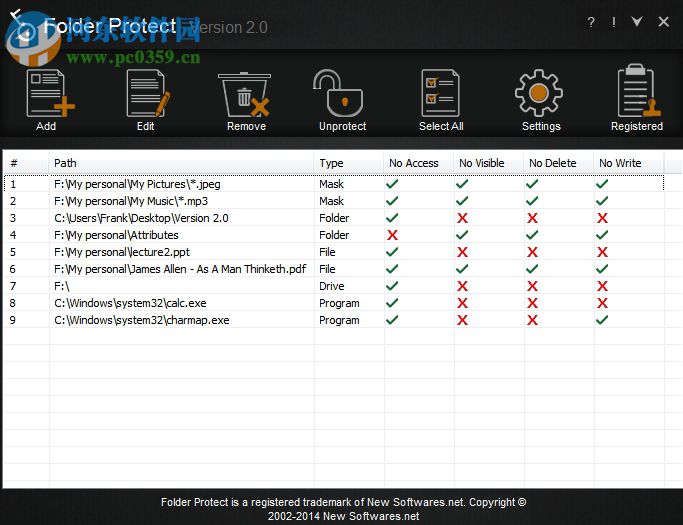683x525 pixels.
Task: Select row F:\My personal\My Pictures\*.jpeg
Action: pyautogui.click(x=334, y=184)
